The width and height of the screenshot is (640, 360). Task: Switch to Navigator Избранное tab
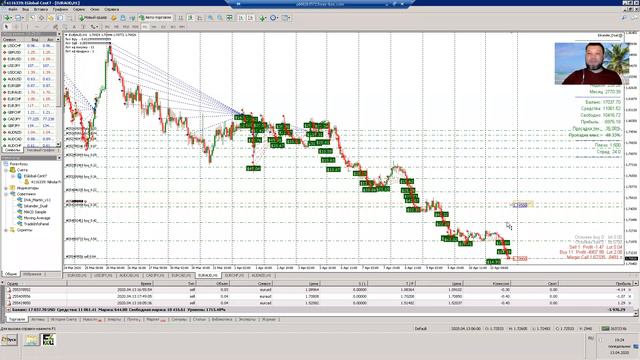tap(34, 274)
